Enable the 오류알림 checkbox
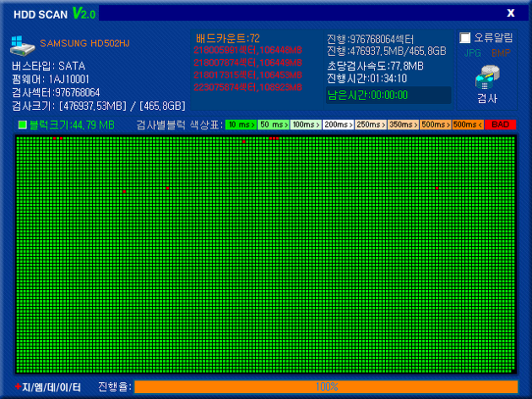532x399 pixels. tap(464, 38)
